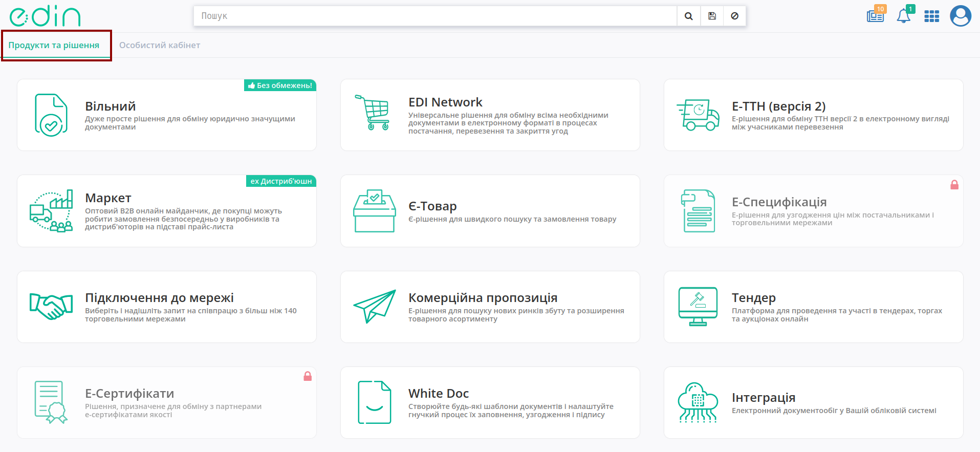Click the handshake icon for Підключення до мережі
980x452 pixels.
(51, 307)
